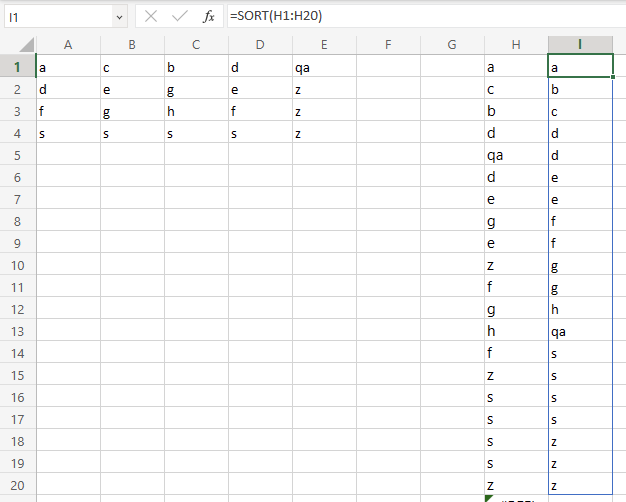Select row 13 header
This screenshot has width=626, height=502.
17,331
